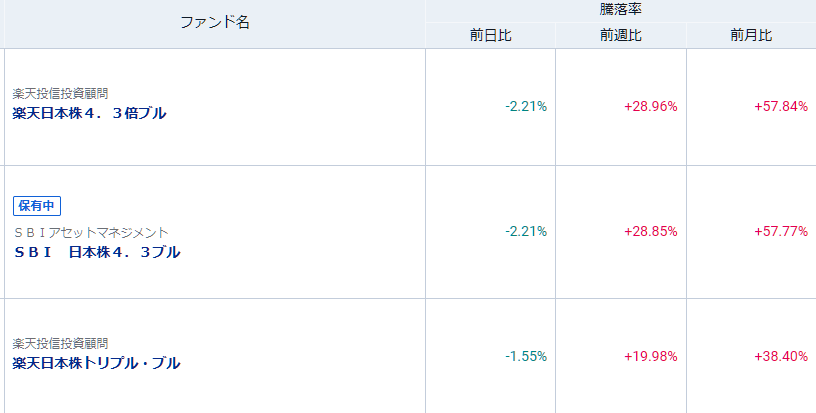The image size is (816, 413).
Task: Open the 楽天日本株4.3倍ブル fund link
Action: pos(89,113)
